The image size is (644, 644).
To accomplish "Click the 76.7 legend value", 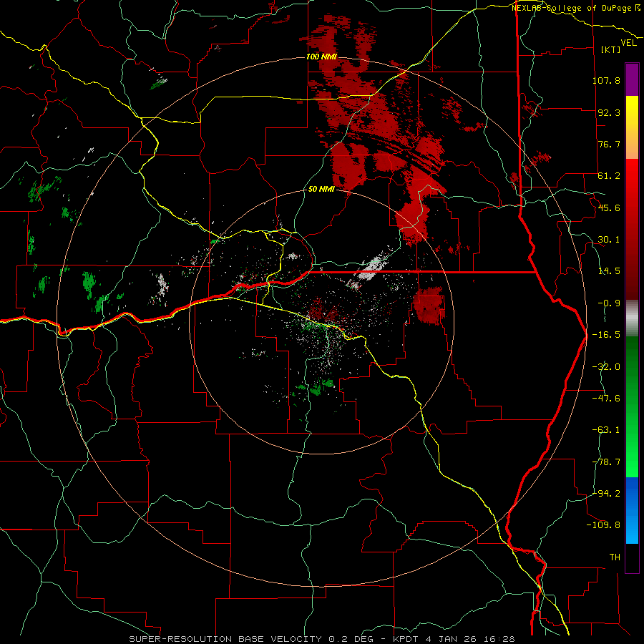I will (609, 144).
